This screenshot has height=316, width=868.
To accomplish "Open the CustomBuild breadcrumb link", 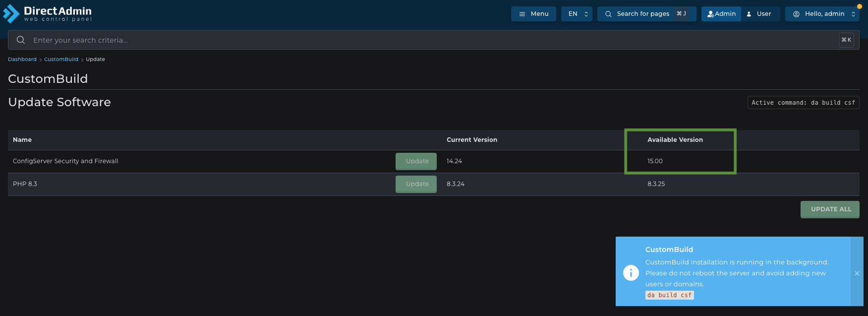I will coord(61,60).
